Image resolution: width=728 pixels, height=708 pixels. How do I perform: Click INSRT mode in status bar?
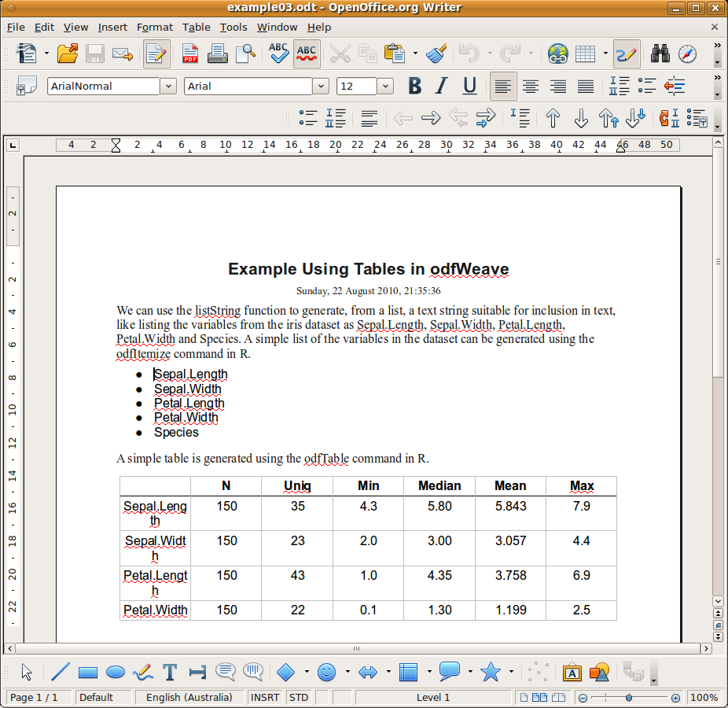click(265, 697)
